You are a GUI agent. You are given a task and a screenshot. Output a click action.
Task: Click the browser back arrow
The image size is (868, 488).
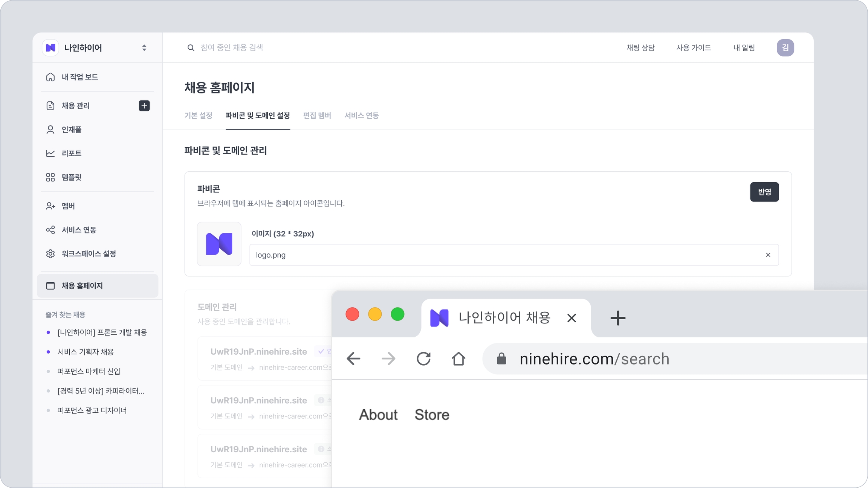point(353,359)
